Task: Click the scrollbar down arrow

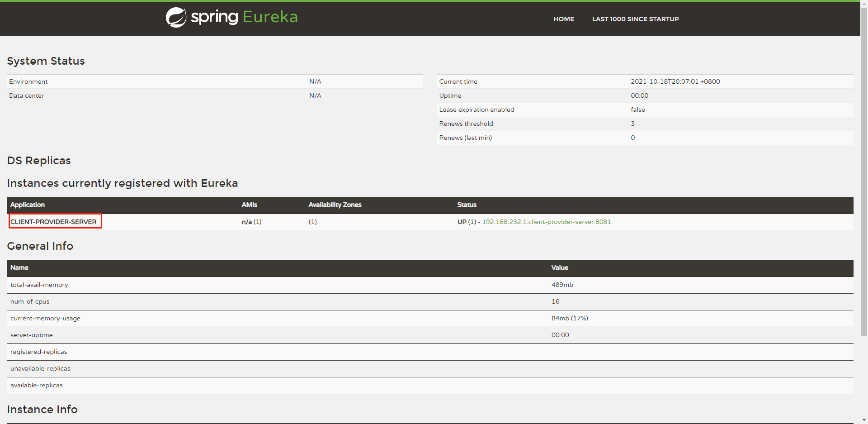Action: pyautogui.click(x=864, y=420)
